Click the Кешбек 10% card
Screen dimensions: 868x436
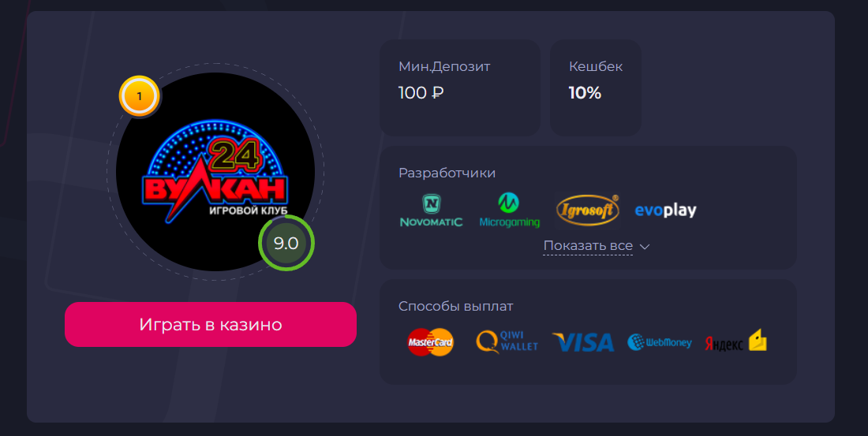pos(596,88)
